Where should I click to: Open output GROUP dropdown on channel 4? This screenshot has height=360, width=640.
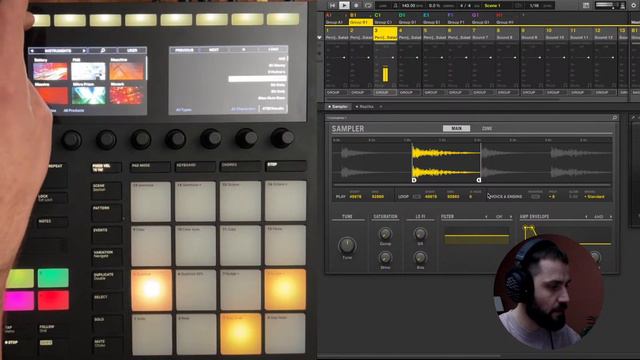click(410, 93)
